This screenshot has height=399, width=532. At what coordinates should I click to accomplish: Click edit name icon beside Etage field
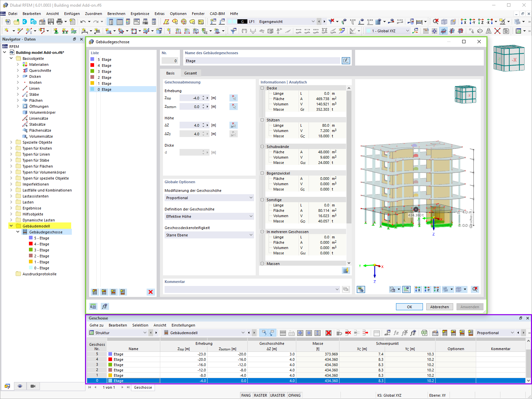pyautogui.click(x=346, y=61)
